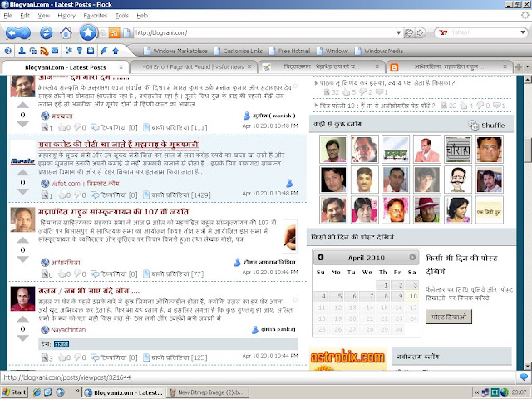Open the tab list dropdown arrow
The image size is (532, 399).
(x=528, y=66)
